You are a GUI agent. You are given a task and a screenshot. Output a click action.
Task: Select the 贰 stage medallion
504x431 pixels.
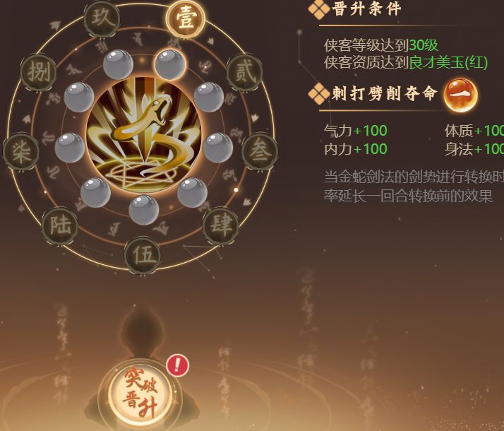click(x=245, y=73)
